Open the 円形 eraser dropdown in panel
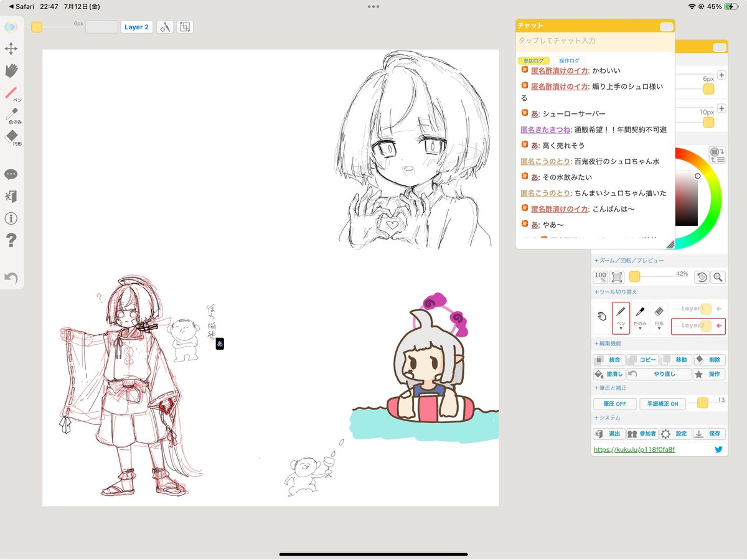Screen dimensions: 747x560 pos(660,317)
